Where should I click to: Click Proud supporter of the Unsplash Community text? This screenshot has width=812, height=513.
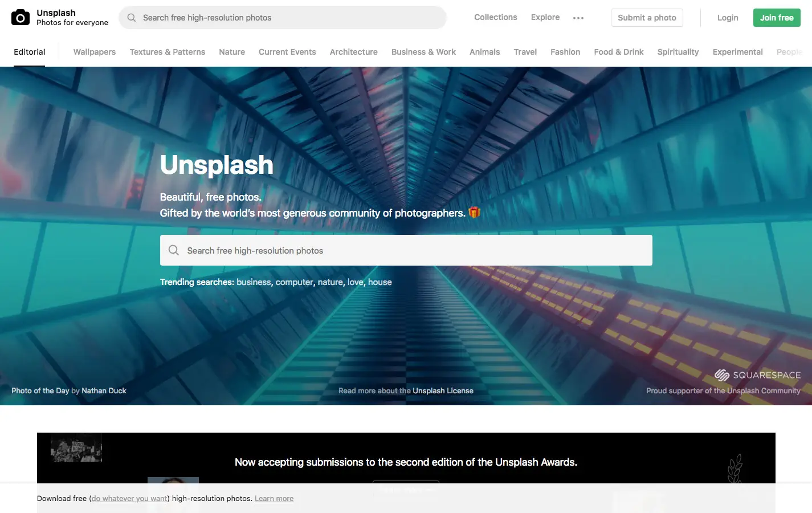(723, 390)
